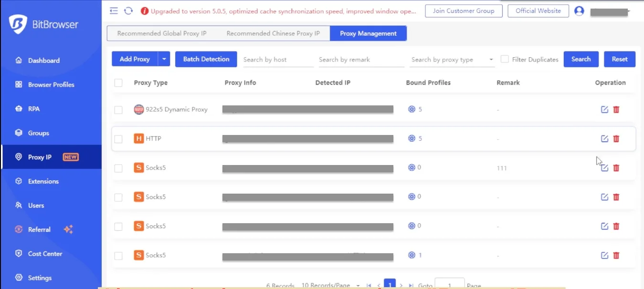The image size is (644, 289).
Task: Enable the Filter Duplicates checkbox
Action: point(504,59)
